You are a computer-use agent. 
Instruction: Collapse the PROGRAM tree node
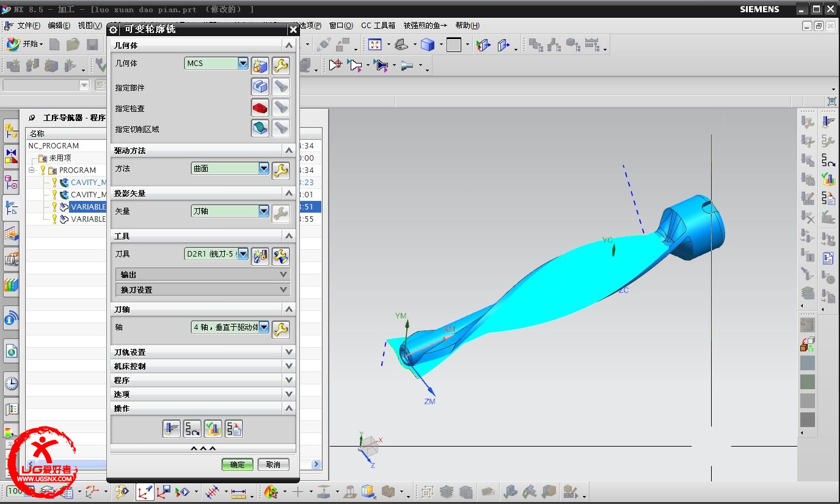[x=32, y=170]
